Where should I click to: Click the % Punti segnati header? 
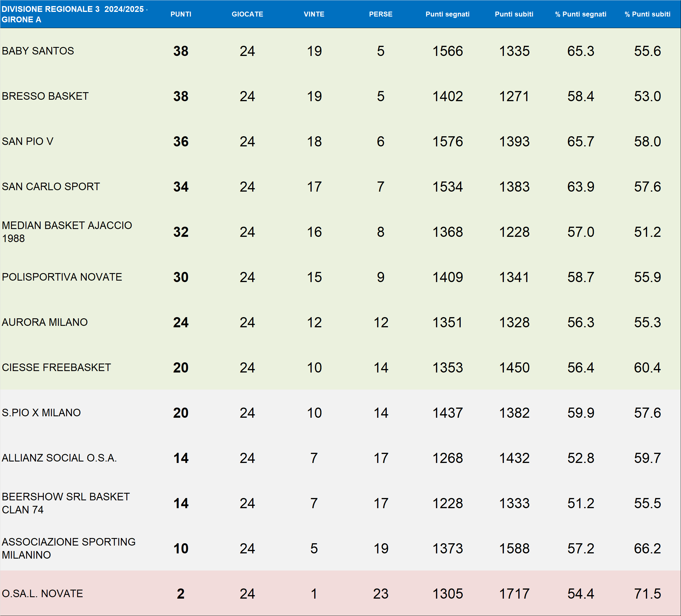pyautogui.click(x=580, y=14)
